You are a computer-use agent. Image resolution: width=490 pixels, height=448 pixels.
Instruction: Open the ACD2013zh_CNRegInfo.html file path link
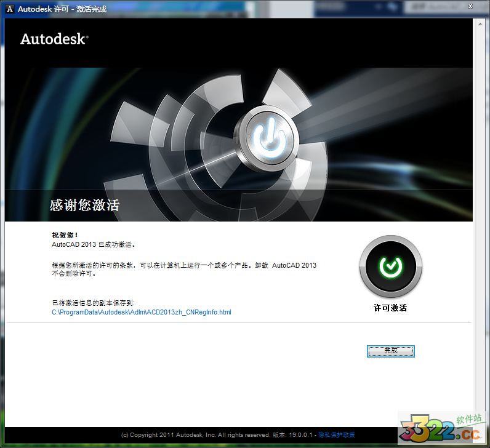(141, 312)
